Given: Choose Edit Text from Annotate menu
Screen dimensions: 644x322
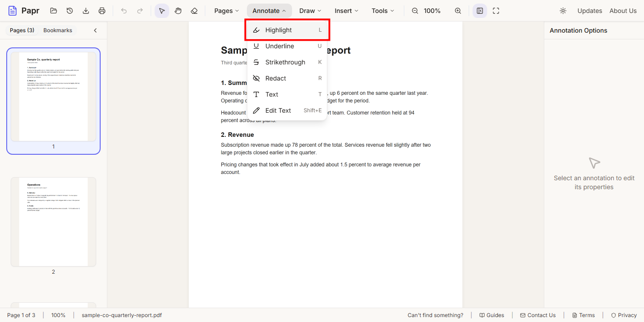Looking at the screenshot, I should tap(287, 110).
